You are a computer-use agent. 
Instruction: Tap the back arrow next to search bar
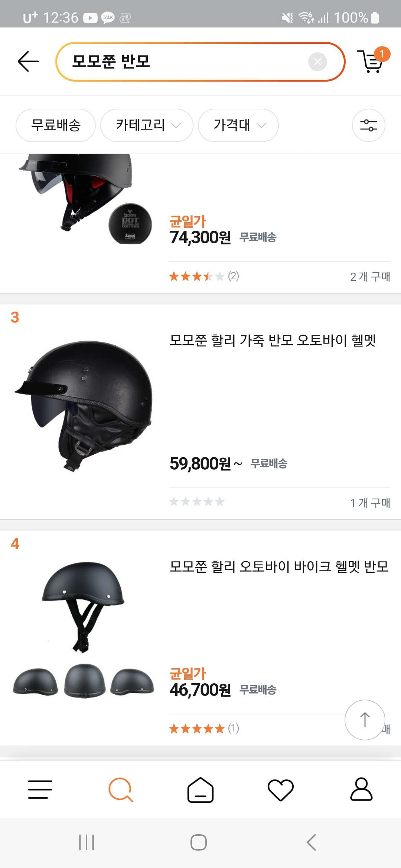click(28, 62)
